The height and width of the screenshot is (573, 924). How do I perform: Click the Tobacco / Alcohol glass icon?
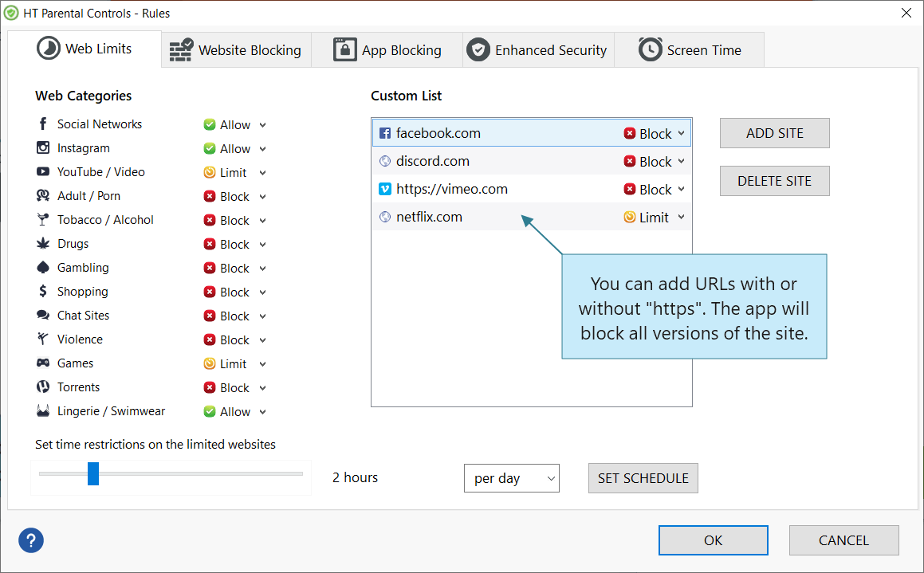42,220
